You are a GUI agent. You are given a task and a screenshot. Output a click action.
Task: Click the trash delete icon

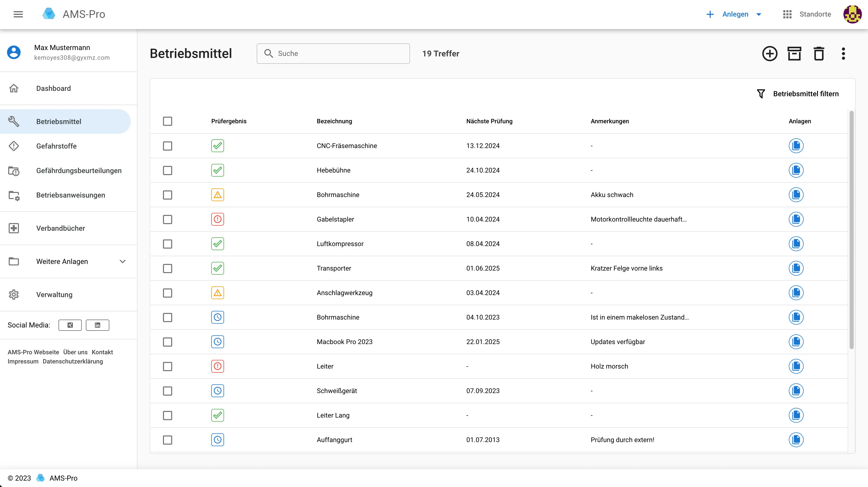point(819,54)
